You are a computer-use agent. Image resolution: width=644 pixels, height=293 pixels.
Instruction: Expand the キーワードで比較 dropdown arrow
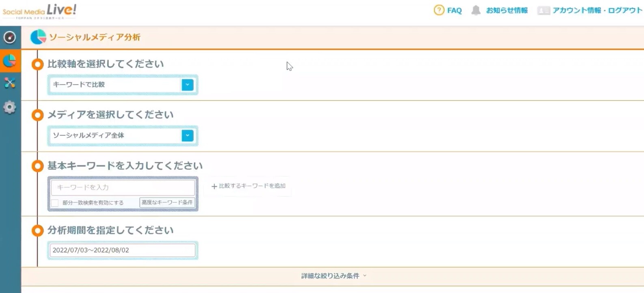[x=188, y=85]
